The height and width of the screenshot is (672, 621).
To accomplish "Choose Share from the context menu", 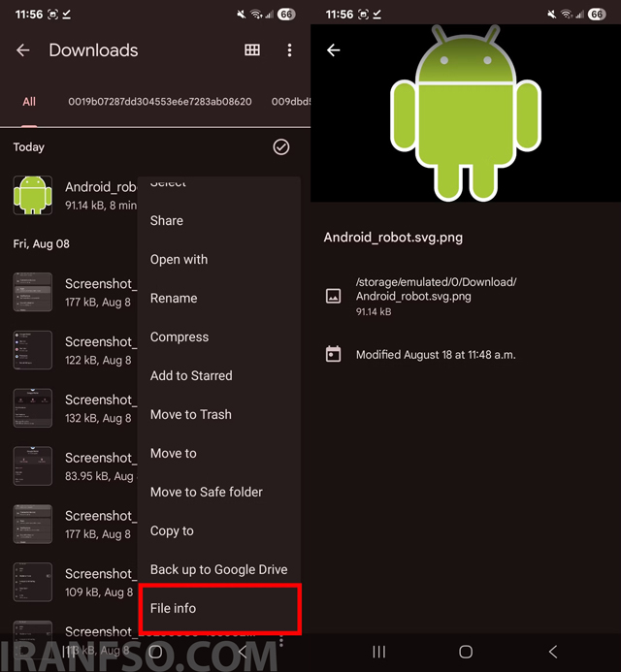I will tap(166, 221).
